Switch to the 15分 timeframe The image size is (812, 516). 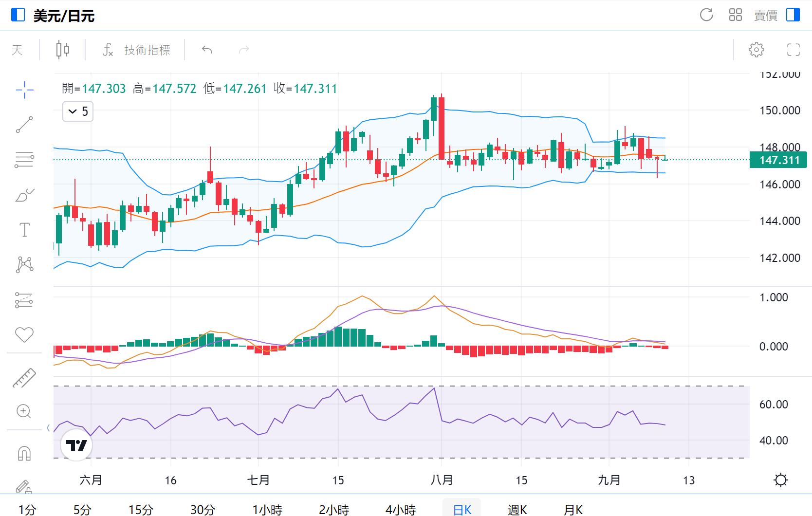(141, 510)
